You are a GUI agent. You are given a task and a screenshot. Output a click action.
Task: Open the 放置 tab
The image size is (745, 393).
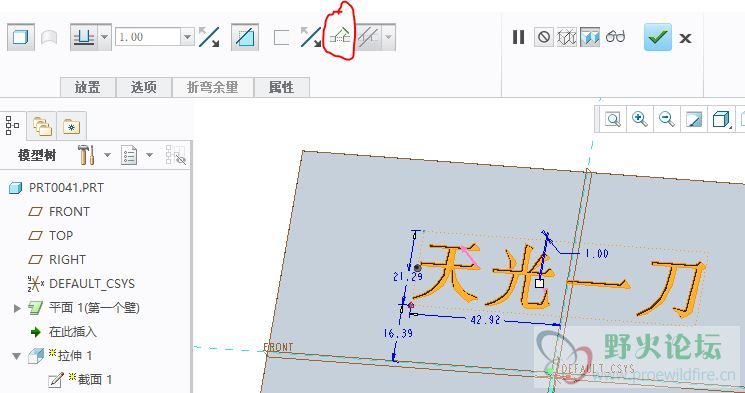pyautogui.click(x=88, y=87)
